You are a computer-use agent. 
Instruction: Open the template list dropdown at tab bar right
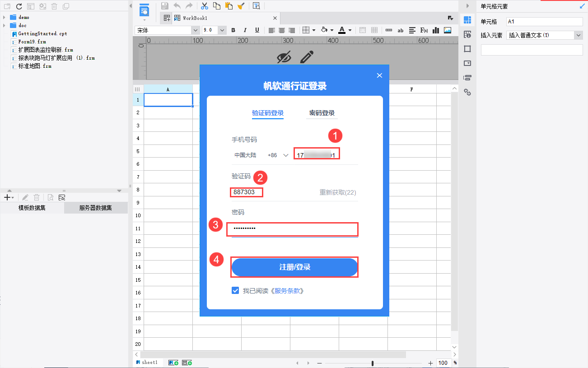click(x=450, y=18)
